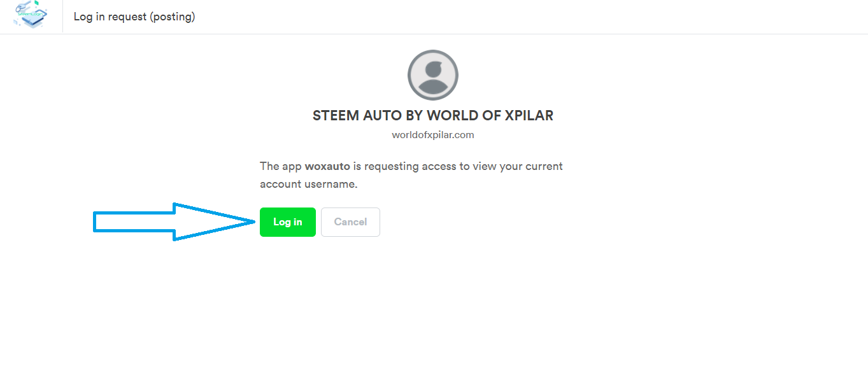Image resolution: width=868 pixels, height=366 pixels.
Task: Click the word (posting) in the header
Action: 172,17
